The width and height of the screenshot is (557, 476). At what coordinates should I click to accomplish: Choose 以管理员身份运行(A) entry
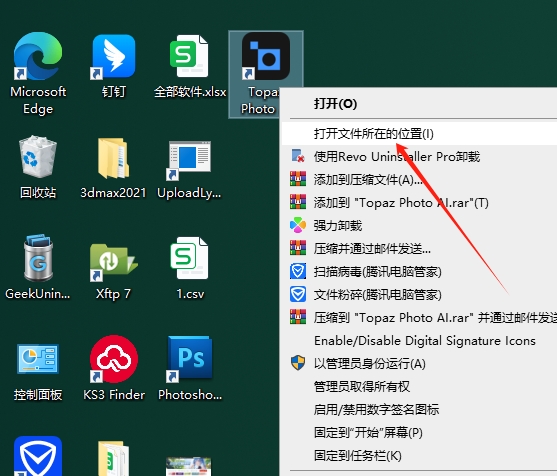pos(419,363)
